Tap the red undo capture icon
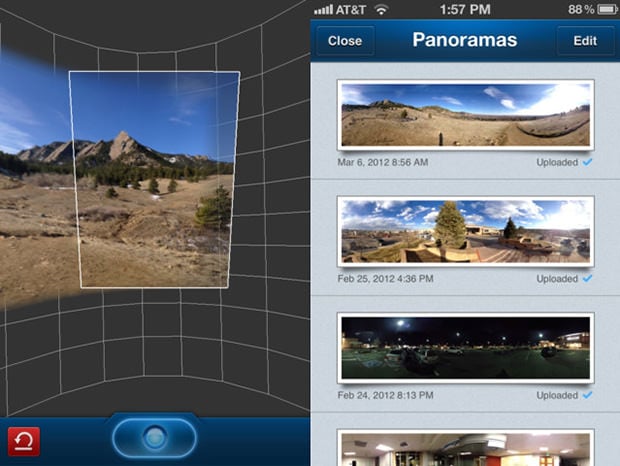 pyautogui.click(x=24, y=441)
